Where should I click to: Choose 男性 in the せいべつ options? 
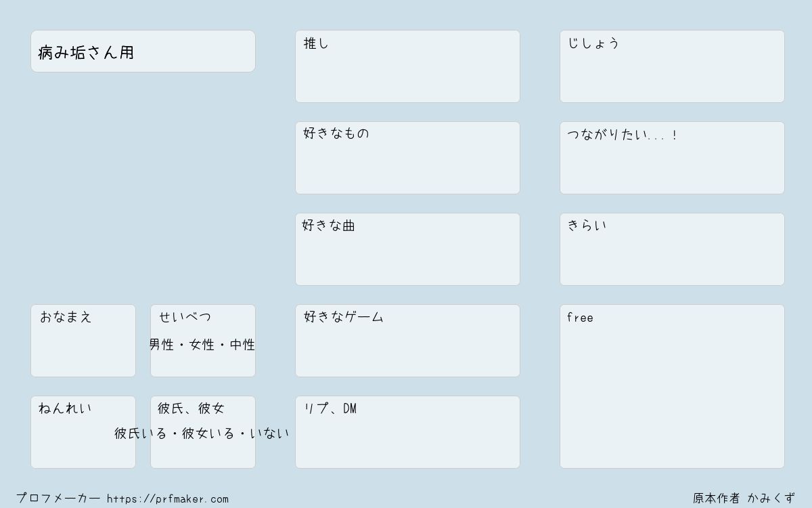162,345
